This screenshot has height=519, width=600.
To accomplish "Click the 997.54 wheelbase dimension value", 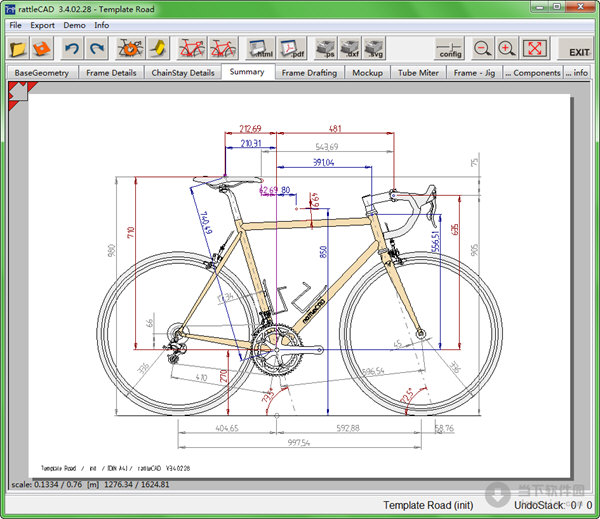I will coord(299,443).
